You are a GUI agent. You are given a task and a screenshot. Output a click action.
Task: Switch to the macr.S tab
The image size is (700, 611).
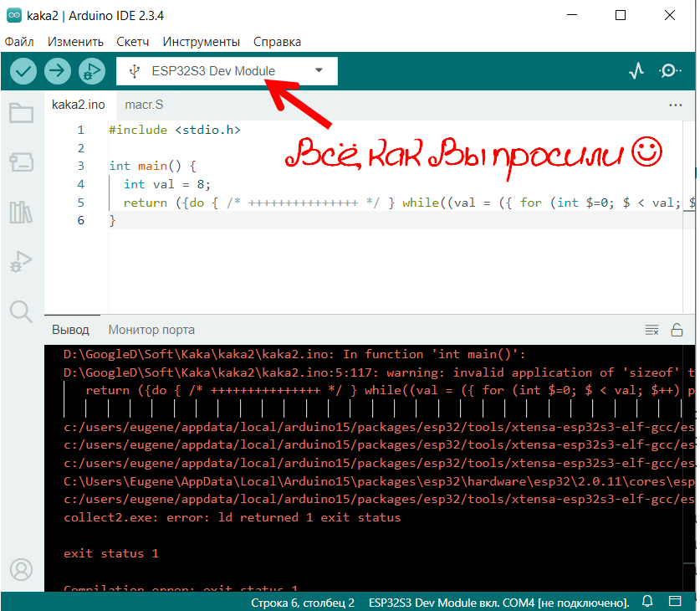pos(144,105)
